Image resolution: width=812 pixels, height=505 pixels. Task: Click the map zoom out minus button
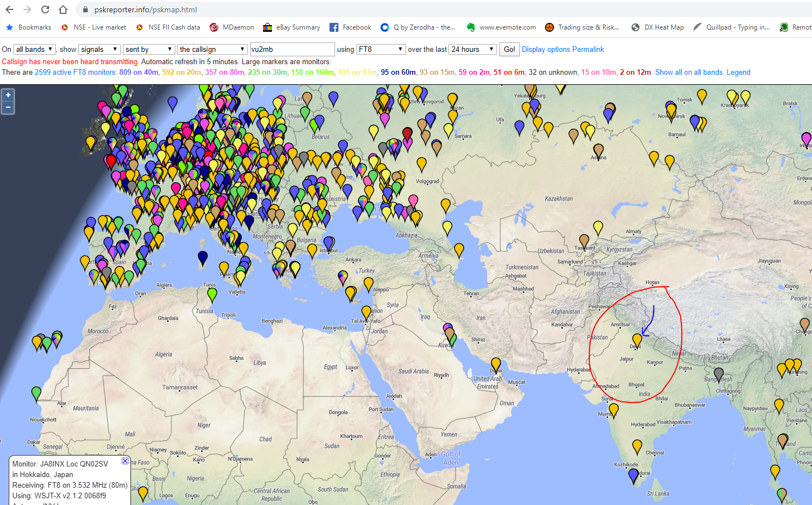(8, 108)
